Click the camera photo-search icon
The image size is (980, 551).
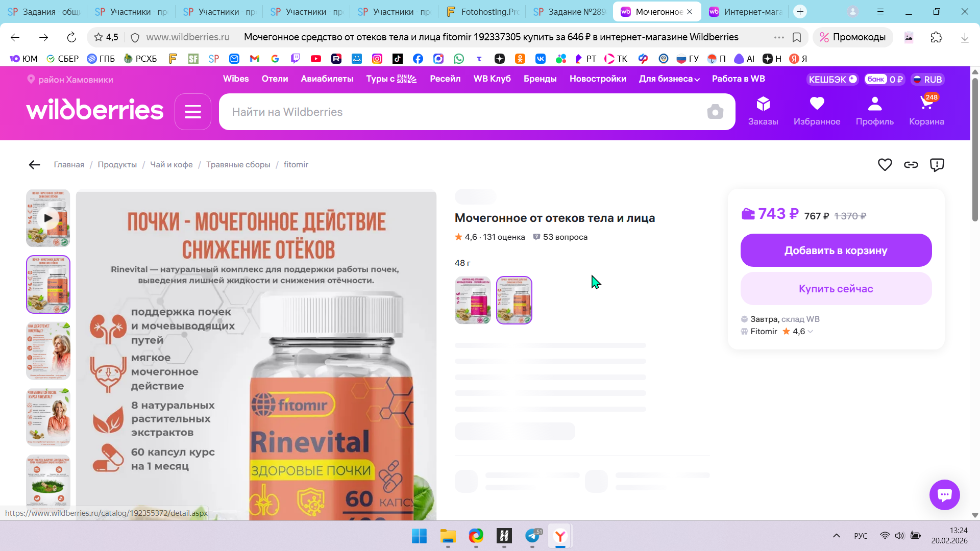coord(715,112)
